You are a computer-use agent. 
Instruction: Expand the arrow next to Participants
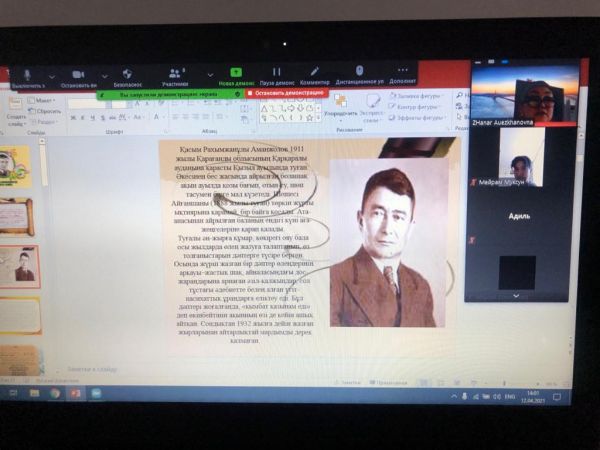pos(209,74)
